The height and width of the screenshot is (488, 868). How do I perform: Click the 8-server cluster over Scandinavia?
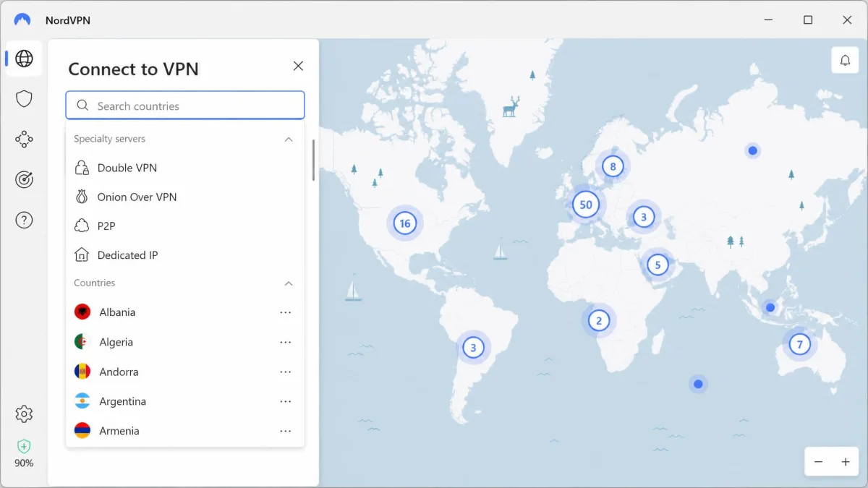613,167
